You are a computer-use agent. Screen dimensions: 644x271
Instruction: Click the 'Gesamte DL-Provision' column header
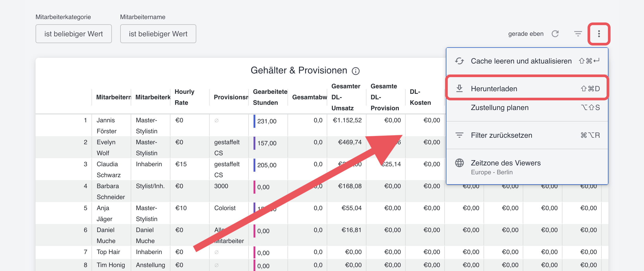pos(386,97)
